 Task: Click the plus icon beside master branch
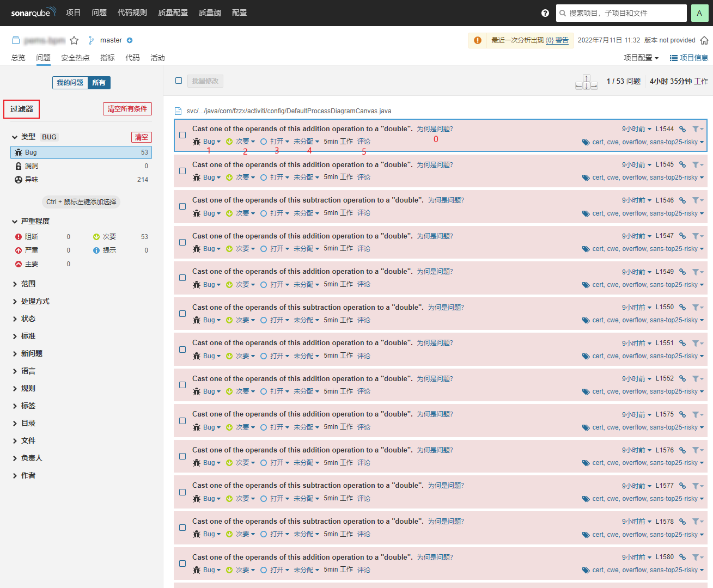point(130,40)
